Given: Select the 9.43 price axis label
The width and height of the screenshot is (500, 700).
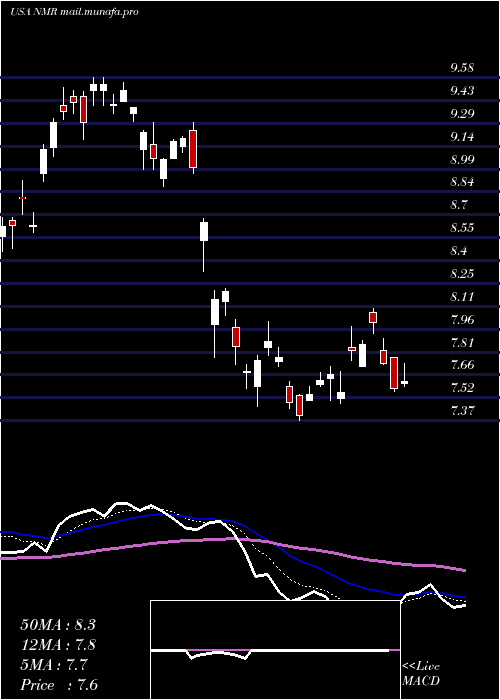Looking at the screenshot, I should point(462,91).
